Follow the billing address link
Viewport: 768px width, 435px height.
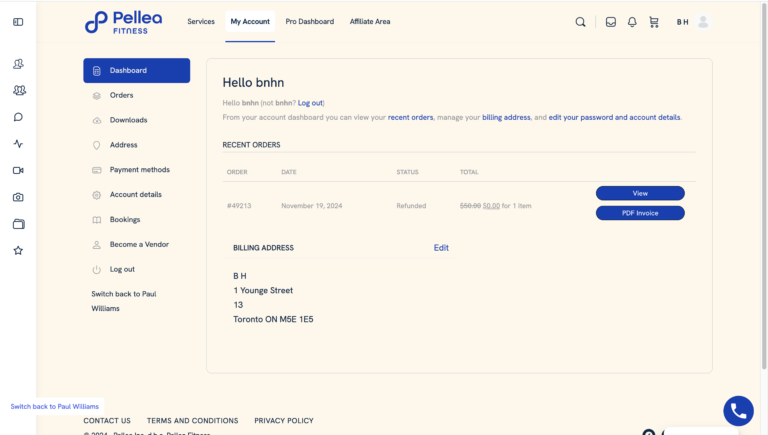coord(506,118)
